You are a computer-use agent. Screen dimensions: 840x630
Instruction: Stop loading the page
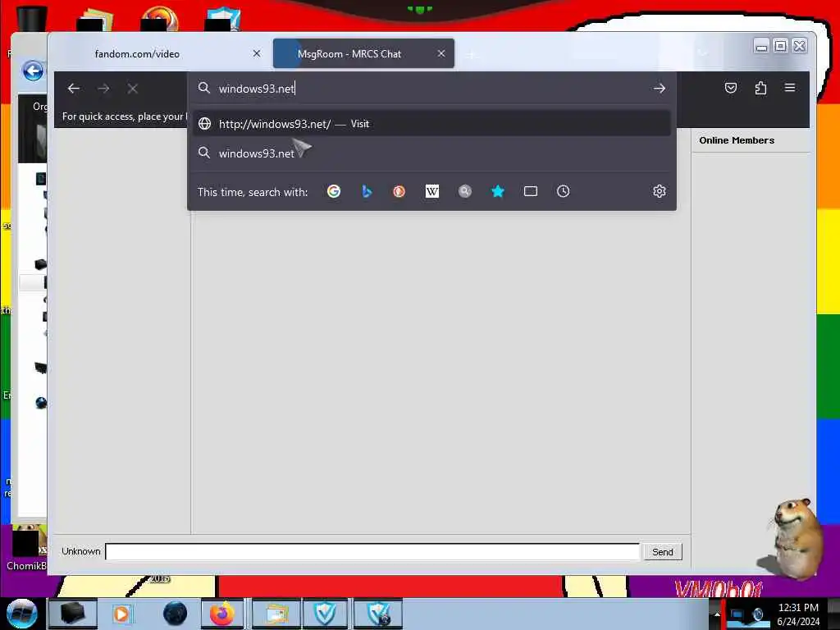[133, 89]
